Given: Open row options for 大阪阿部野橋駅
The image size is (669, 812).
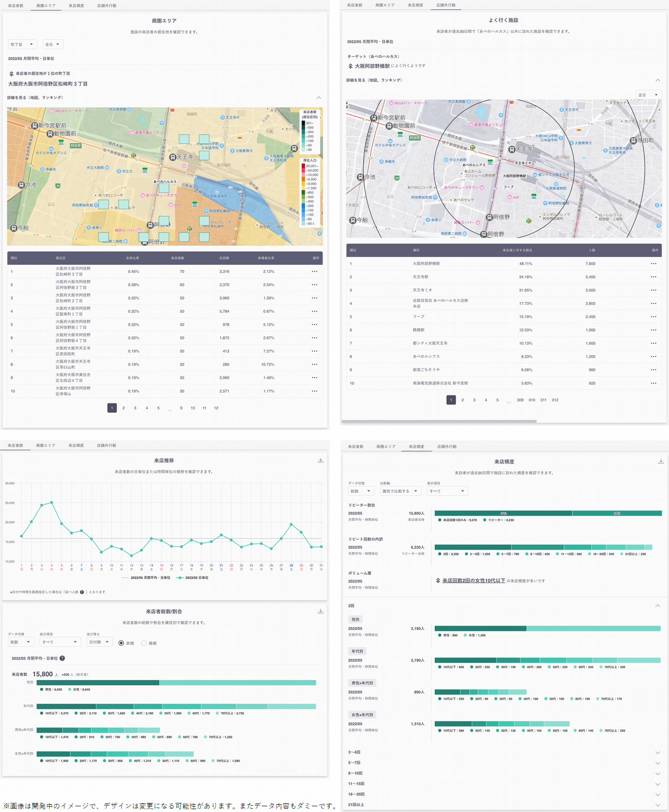Looking at the screenshot, I should (653, 264).
